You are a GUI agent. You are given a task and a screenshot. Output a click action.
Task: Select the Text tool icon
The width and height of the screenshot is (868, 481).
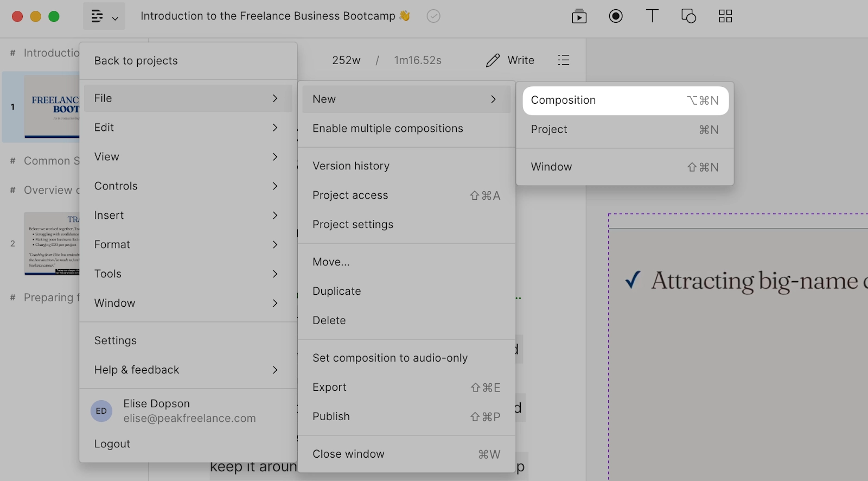tap(652, 16)
